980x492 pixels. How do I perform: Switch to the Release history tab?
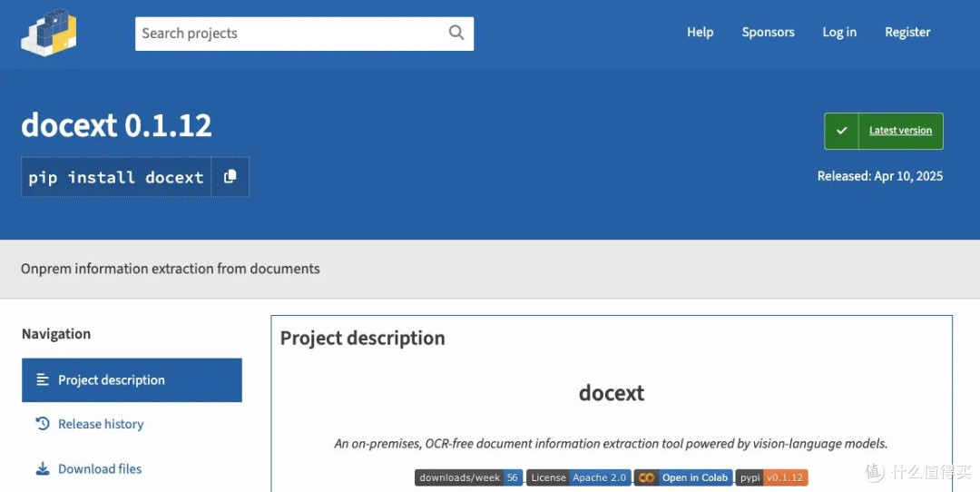[101, 424]
